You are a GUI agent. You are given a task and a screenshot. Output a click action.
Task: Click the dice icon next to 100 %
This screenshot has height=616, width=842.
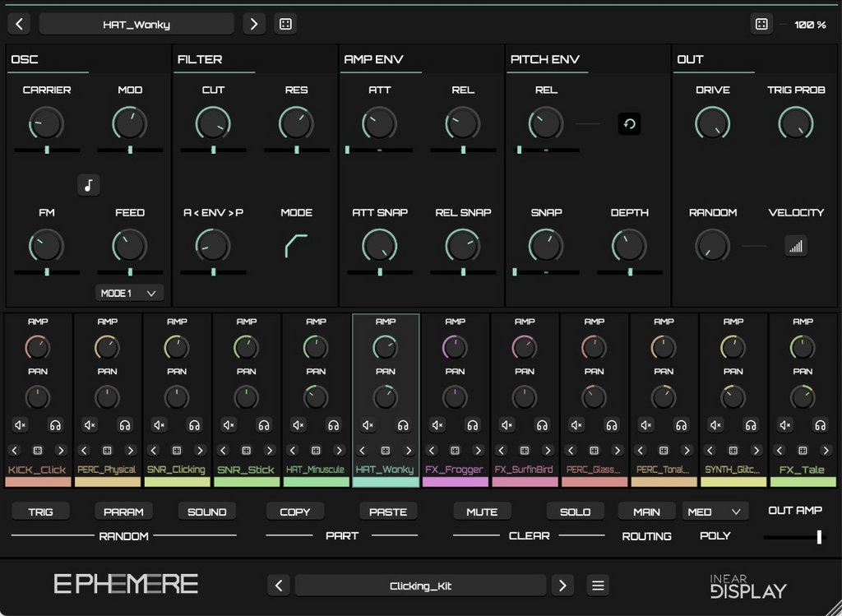click(761, 24)
